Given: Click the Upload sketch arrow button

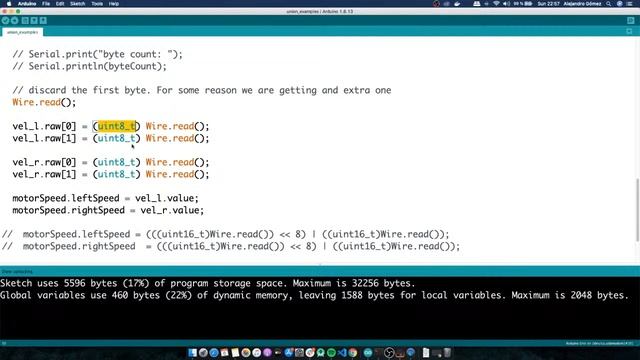Looking at the screenshot, I should (x=15, y=20).
